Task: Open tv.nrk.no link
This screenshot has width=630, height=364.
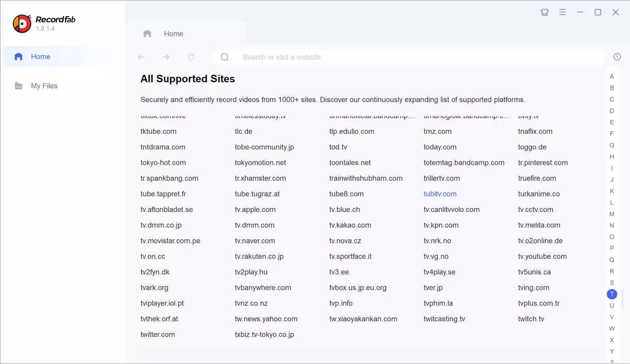Action: 438,241
